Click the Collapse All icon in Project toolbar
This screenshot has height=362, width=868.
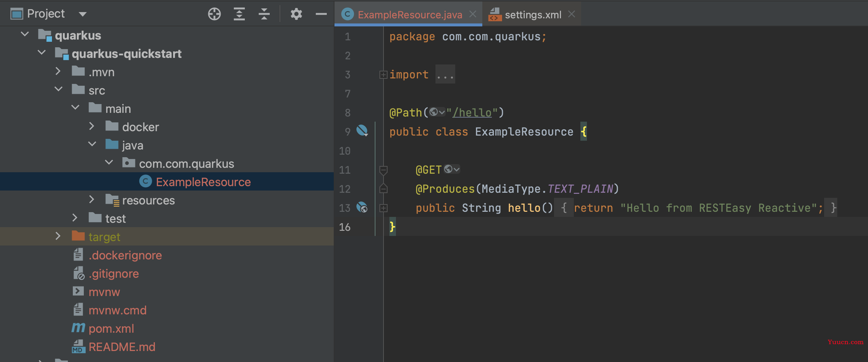(x=264, y=14)
